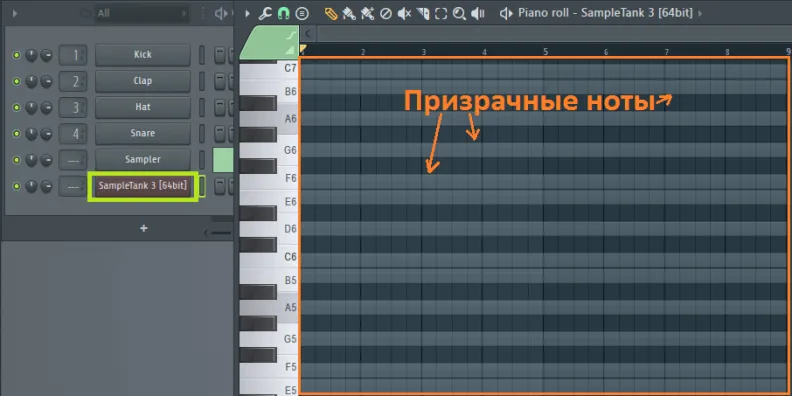Select the Paint brush tool

coord(349,14)
